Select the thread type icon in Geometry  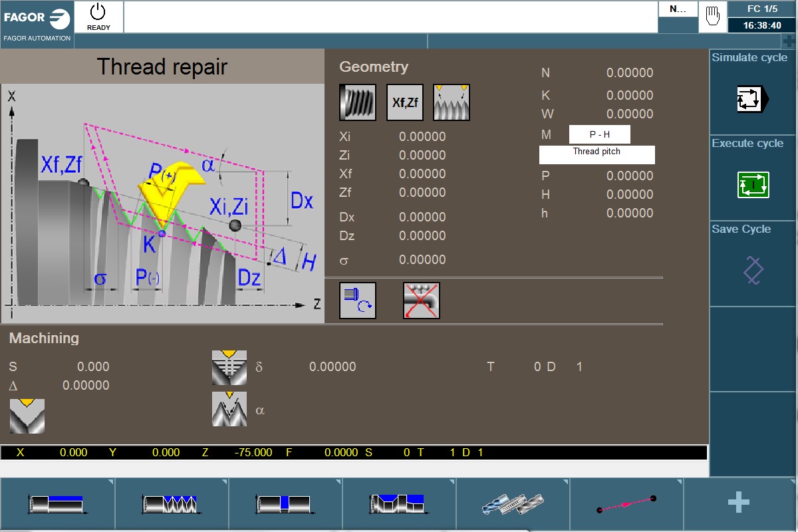[x=357, y=102]
